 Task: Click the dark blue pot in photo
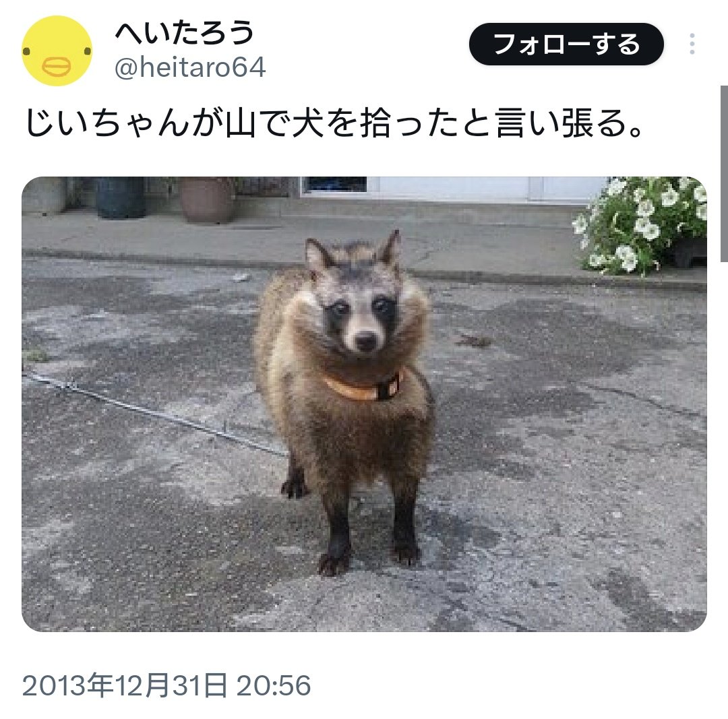[121, 197]
